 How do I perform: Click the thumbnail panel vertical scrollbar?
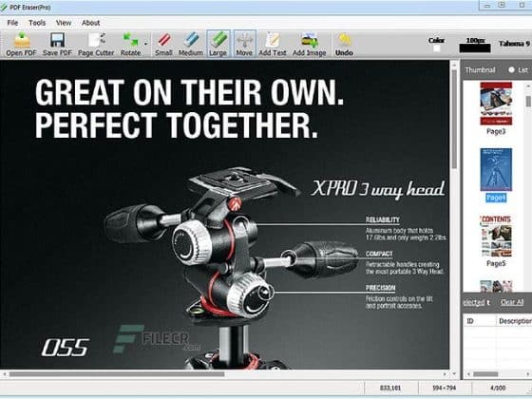528,101
